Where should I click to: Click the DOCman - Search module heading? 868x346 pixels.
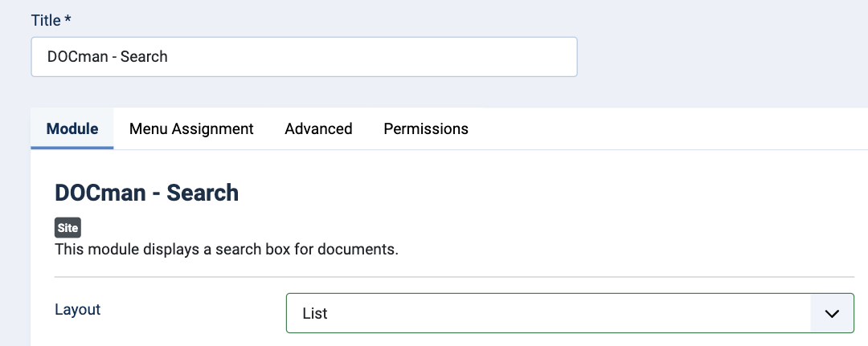click(147, 193)
